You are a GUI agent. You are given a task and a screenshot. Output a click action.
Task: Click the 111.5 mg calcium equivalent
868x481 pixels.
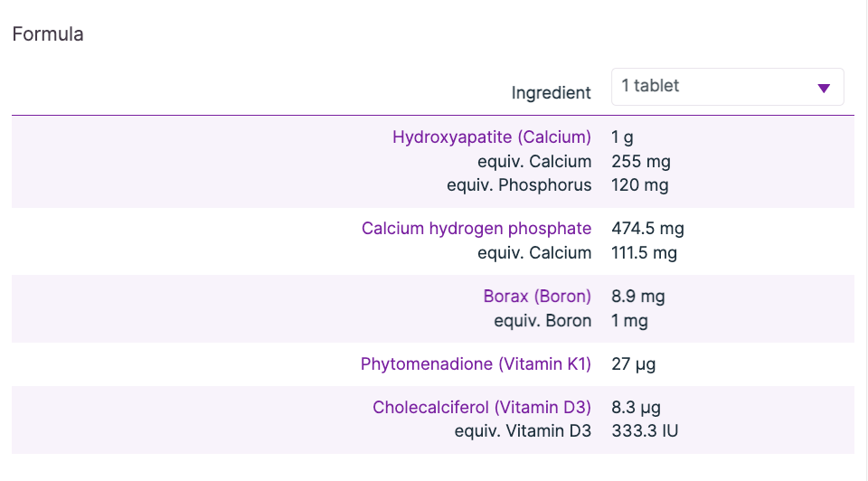click(644, 253)
